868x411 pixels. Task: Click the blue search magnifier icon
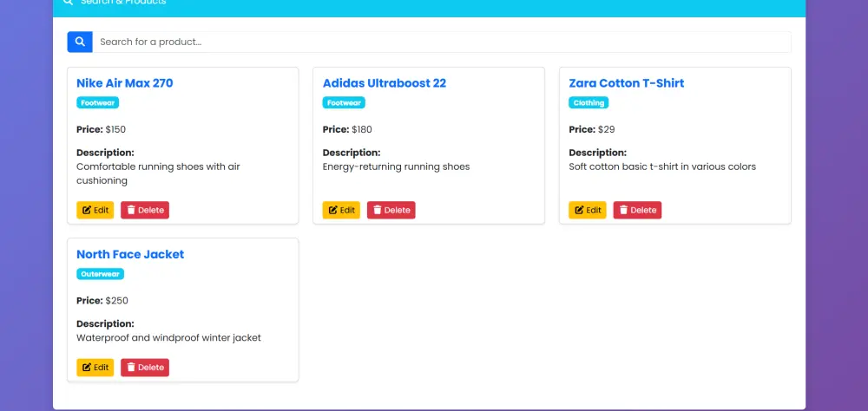coord(80,42)
